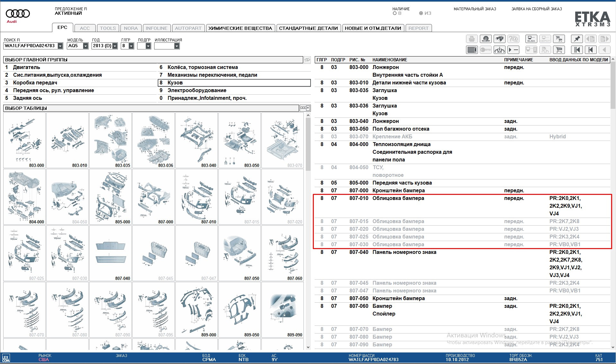The image size is (616, 364).
Task: Go to previous document page icon
Action: (x=591, y=39)
